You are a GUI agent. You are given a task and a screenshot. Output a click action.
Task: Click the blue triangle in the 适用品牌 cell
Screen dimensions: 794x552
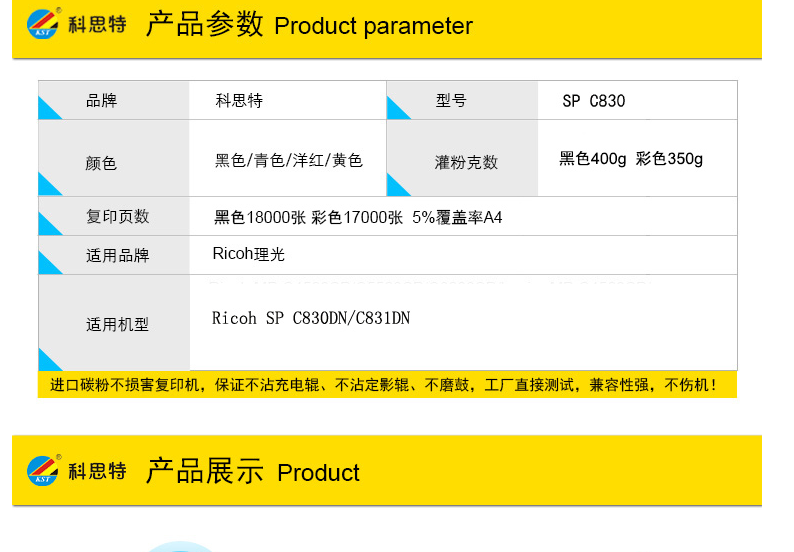coord(50,263)
